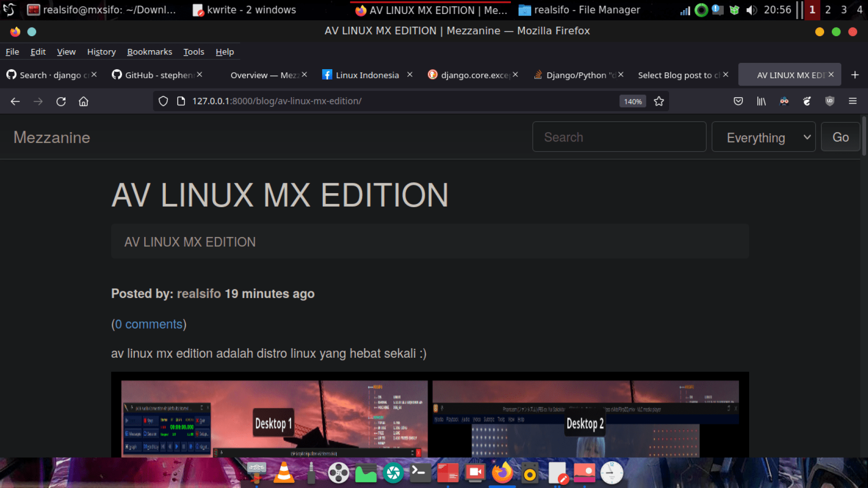The width and height of the screenshot is (868, 488).
Task: Click the volume speaker icon in system tray
Action: click(751, 10)
